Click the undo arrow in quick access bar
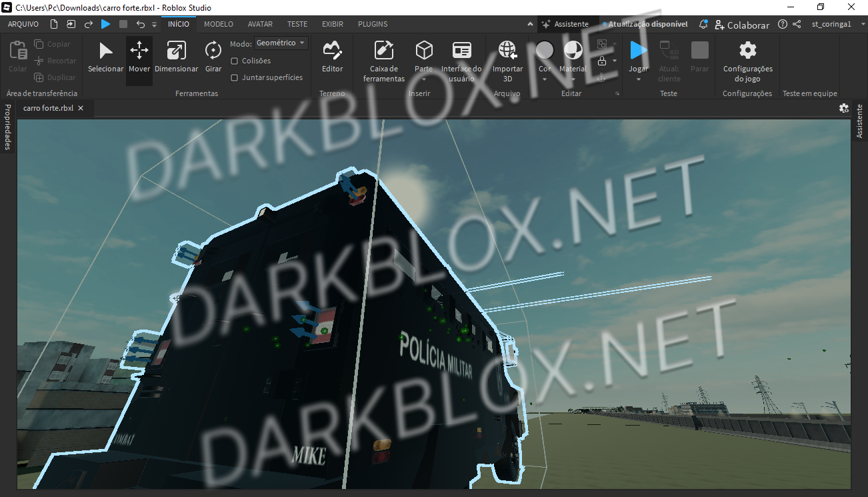 tap(140, 24)
